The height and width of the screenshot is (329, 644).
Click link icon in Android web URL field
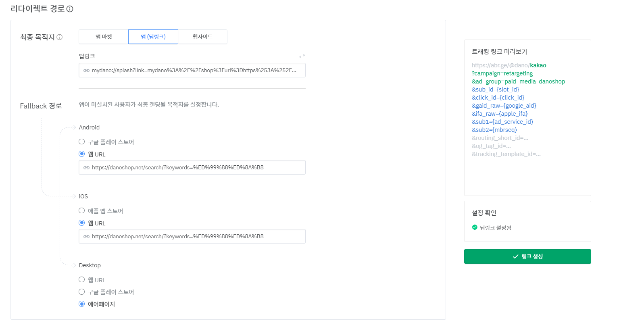(x=86, y=168)
